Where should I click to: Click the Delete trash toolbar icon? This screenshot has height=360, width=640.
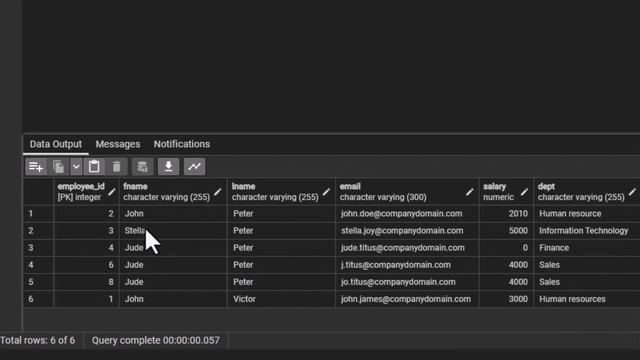[x=117, y=167]
